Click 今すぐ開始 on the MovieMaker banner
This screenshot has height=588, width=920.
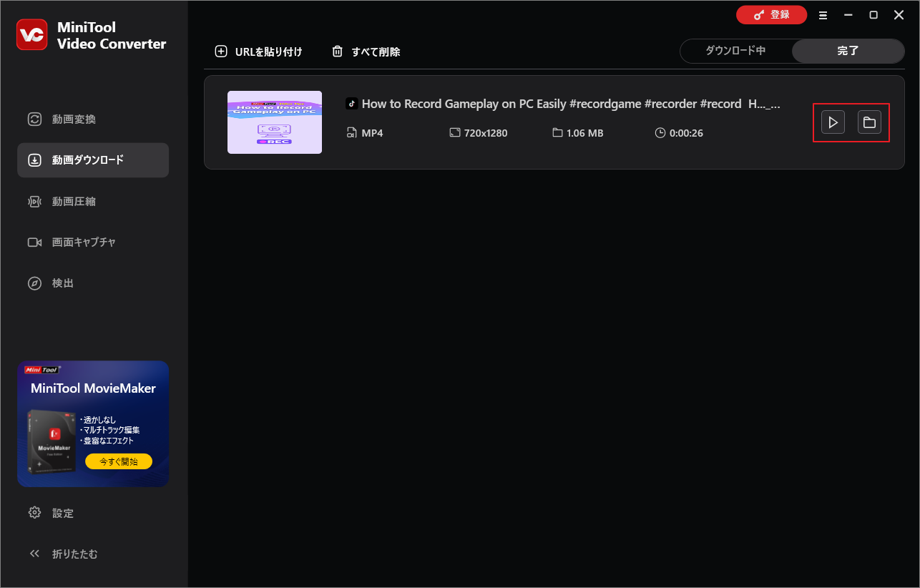point(119,461)
